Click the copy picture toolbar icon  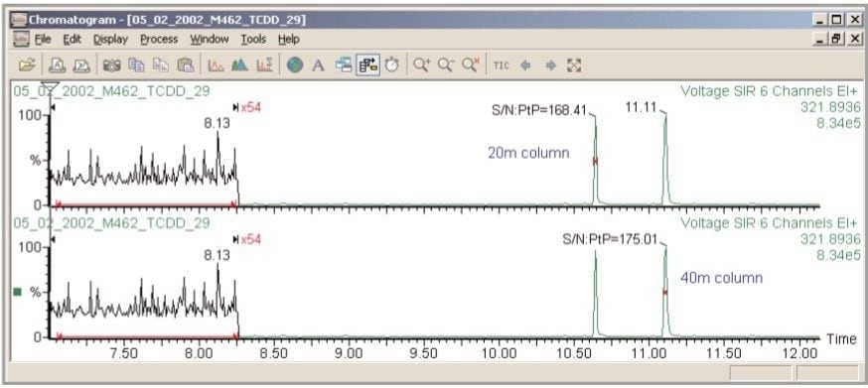(x=136, y=65)
